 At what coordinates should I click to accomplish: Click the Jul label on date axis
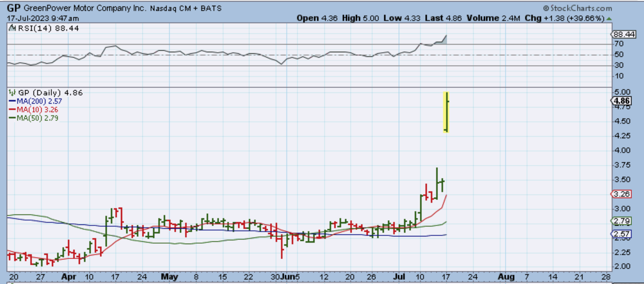coord(399,277)
